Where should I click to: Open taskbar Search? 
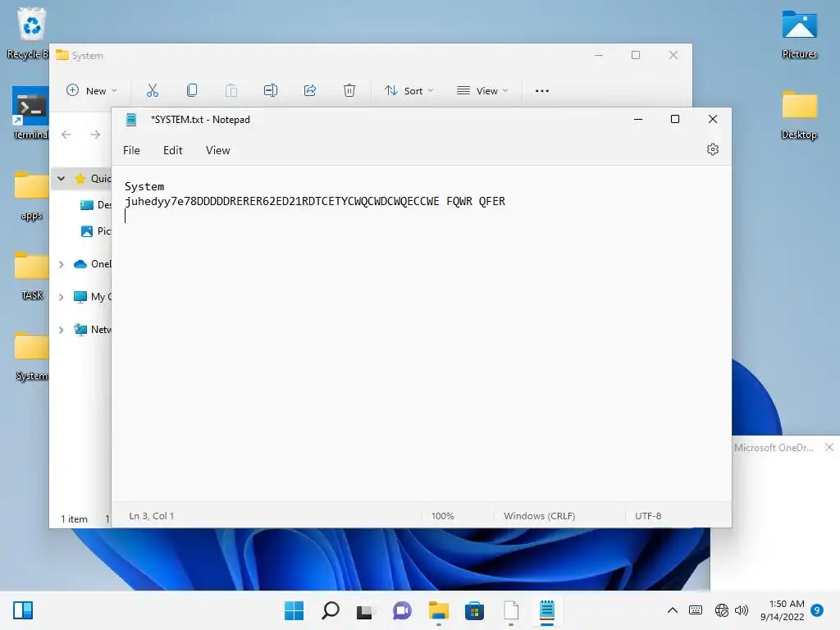coord(330,610)
